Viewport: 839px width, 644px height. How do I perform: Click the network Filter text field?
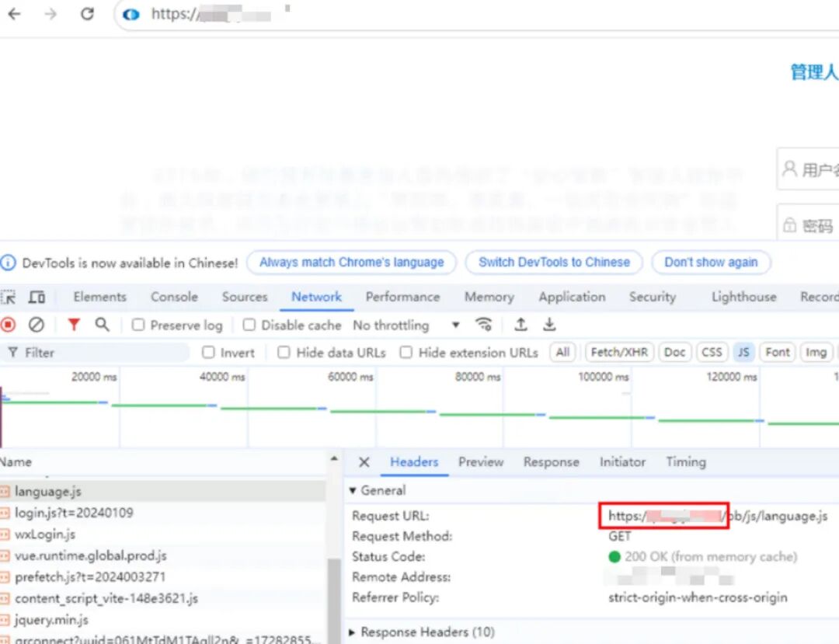coord(96,353)
